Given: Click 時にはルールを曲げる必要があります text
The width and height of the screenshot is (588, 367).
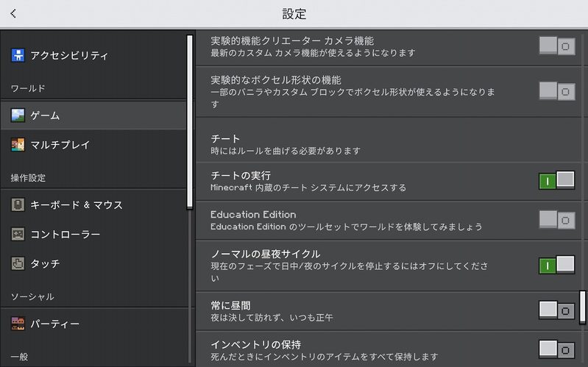Looking at the screenshot, I should click(x=286, y=151).
